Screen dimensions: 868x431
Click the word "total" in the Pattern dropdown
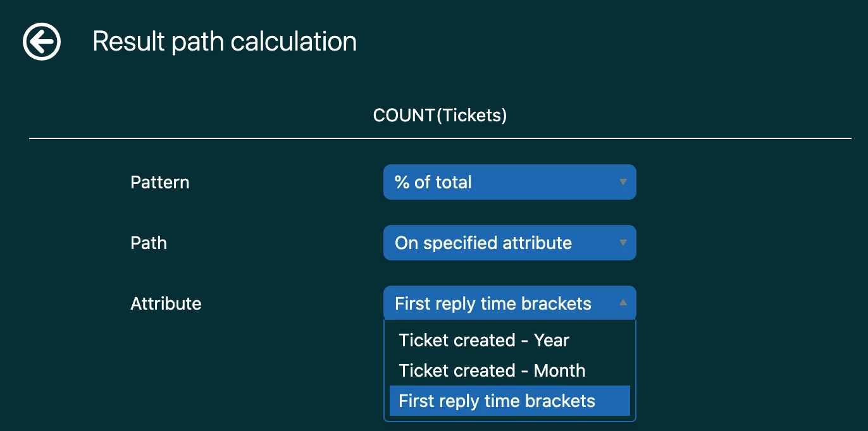(x=452, y=183)
